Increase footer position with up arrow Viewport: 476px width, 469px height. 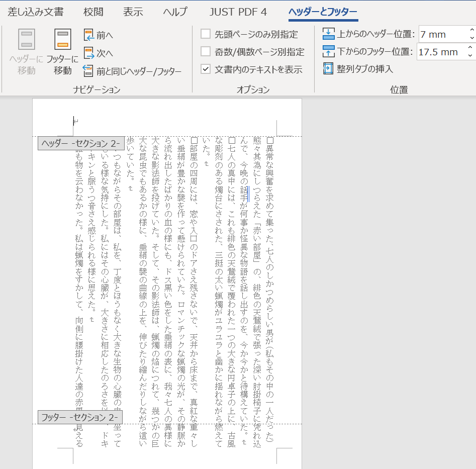[469, 48]
